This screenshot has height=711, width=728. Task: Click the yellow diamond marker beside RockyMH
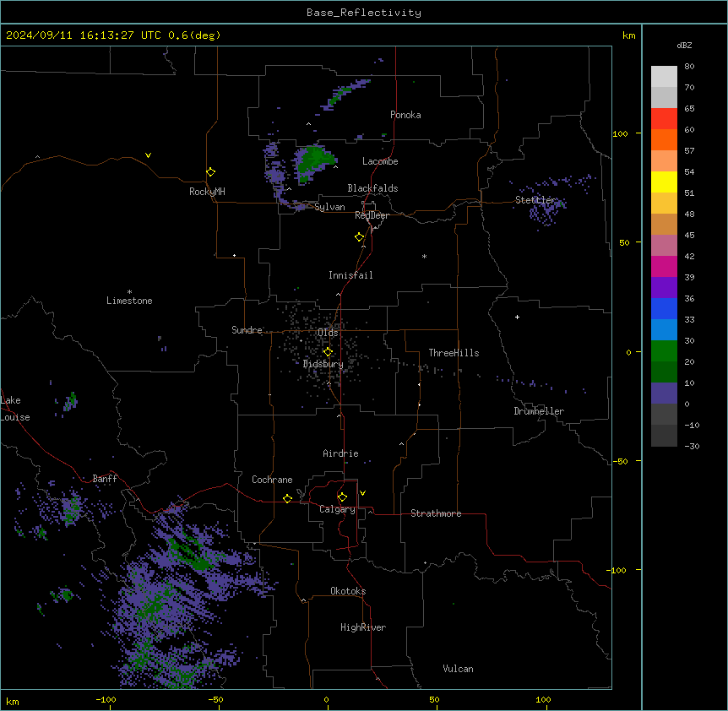click(210, 171)
